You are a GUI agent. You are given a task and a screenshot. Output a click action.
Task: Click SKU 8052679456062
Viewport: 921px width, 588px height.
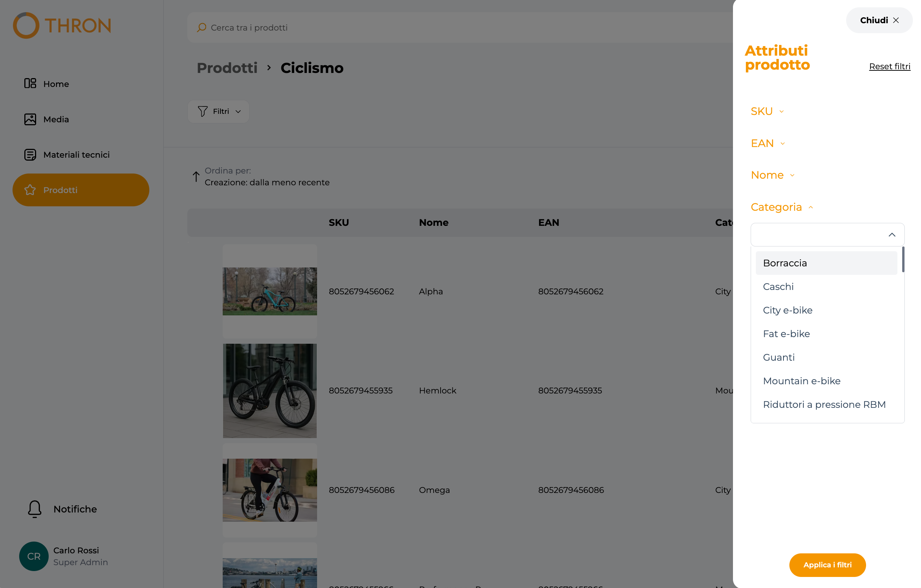click(361, 291)
